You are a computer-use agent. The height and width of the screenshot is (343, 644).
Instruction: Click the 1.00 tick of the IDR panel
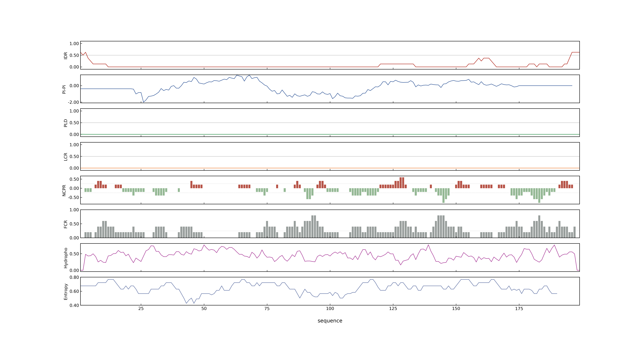pos(74,44)
